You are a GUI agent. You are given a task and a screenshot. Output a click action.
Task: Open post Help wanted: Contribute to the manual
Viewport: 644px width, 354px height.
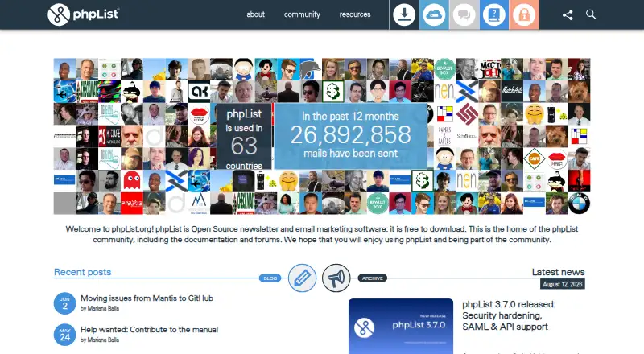pyautogui.click(x=149, y=329)
